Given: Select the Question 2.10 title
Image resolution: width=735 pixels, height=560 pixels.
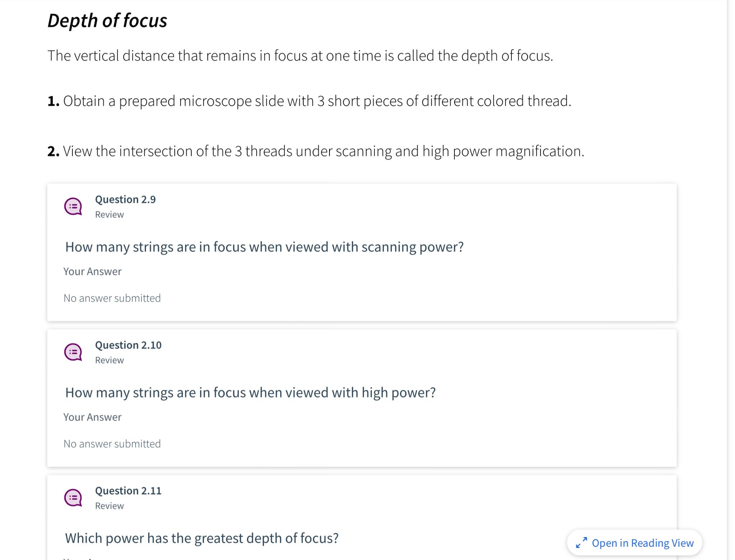Looking at the screenshot, I should (x=128, y=345).
